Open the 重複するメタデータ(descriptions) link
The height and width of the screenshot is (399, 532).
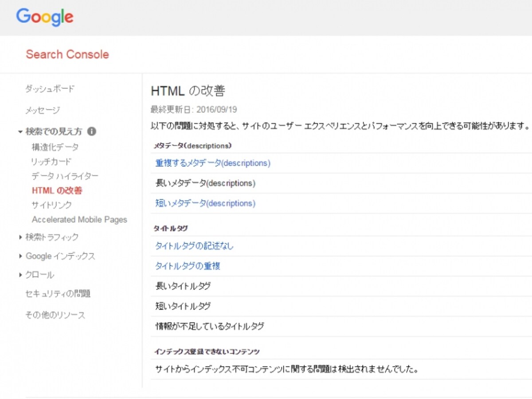pos(213,163)
